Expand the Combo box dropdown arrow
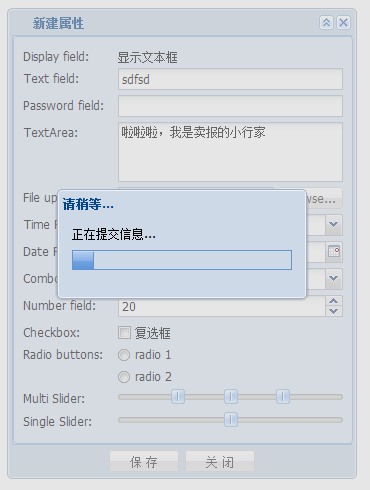 [334, 278]
